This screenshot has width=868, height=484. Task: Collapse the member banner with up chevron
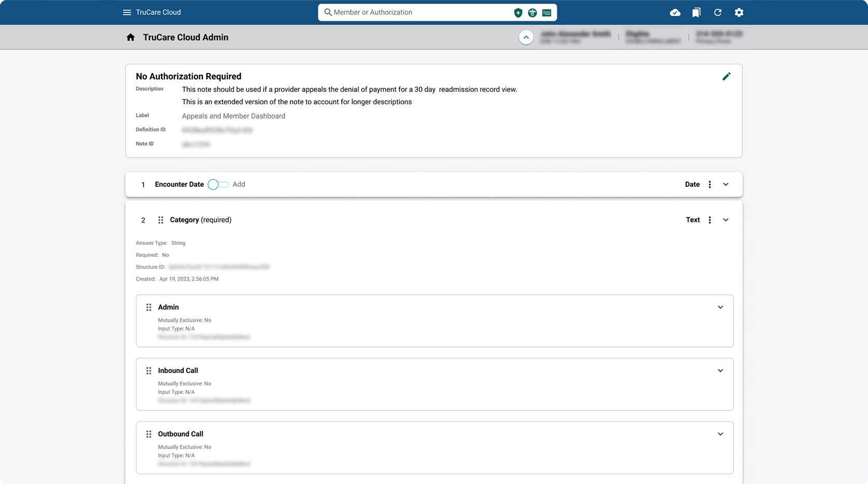(526, 37)
